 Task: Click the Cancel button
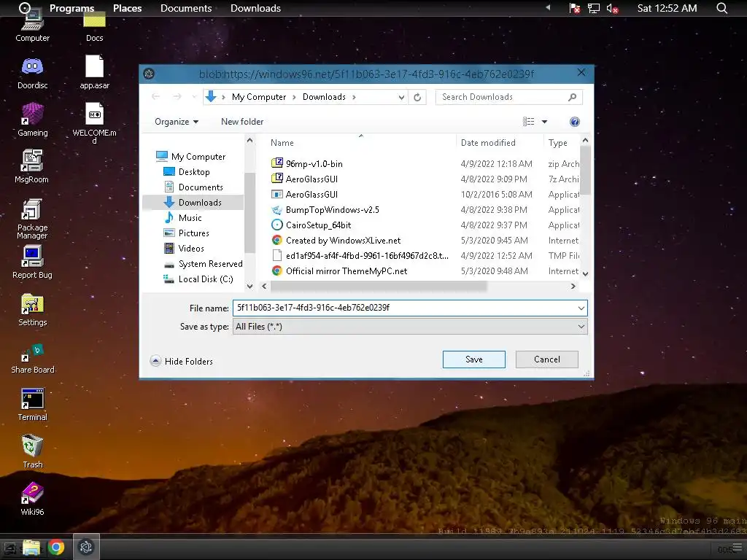pyautogui.click(x=547, y=359)
